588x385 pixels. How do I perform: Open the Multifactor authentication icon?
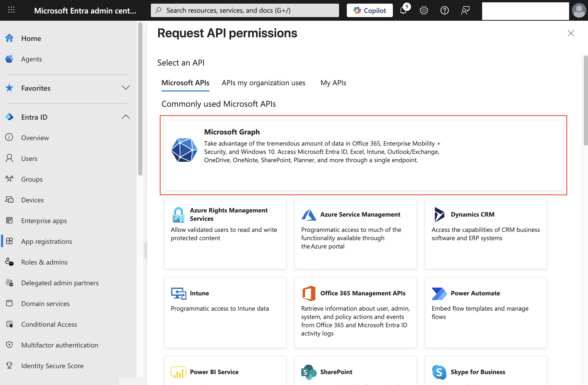click(9, 345)
